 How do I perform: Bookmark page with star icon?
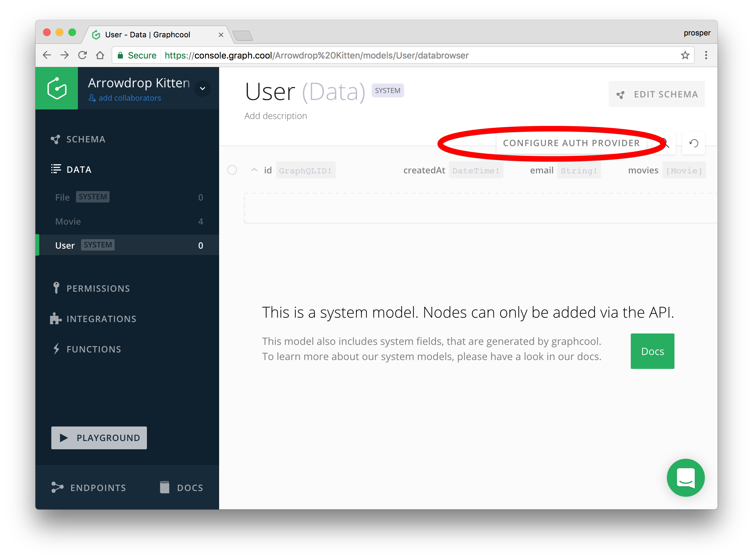685,55
